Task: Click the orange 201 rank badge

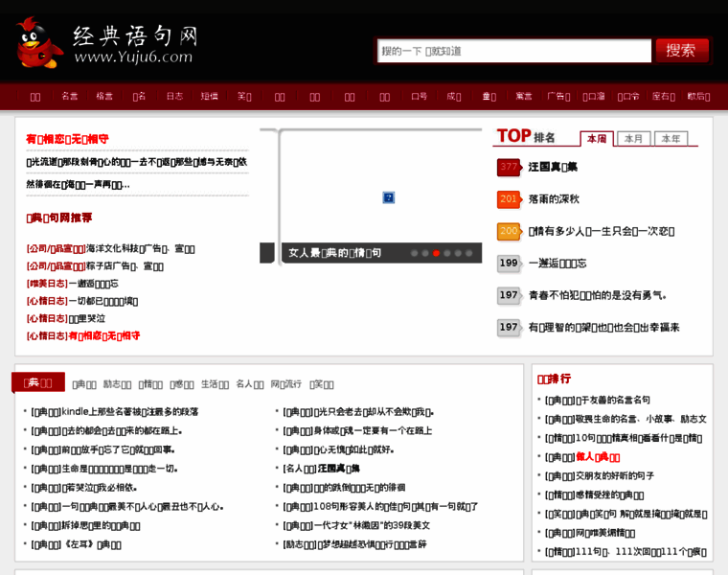Action: click(509, 199)
